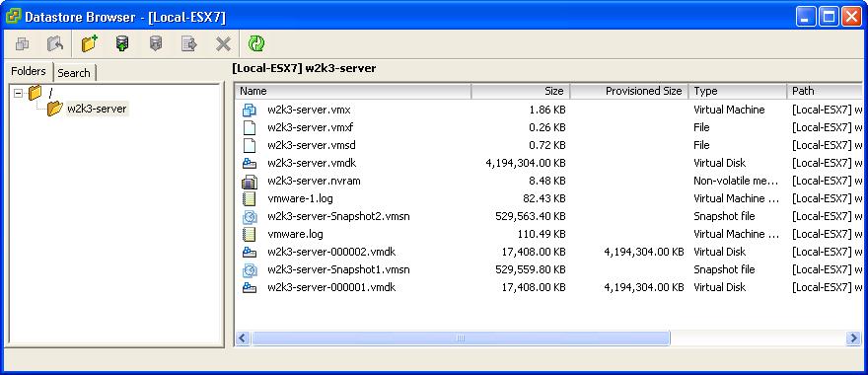Click the w2k3-server-Snapshot2.vmsn snapshot icon
868x375 pixels.
250,216
